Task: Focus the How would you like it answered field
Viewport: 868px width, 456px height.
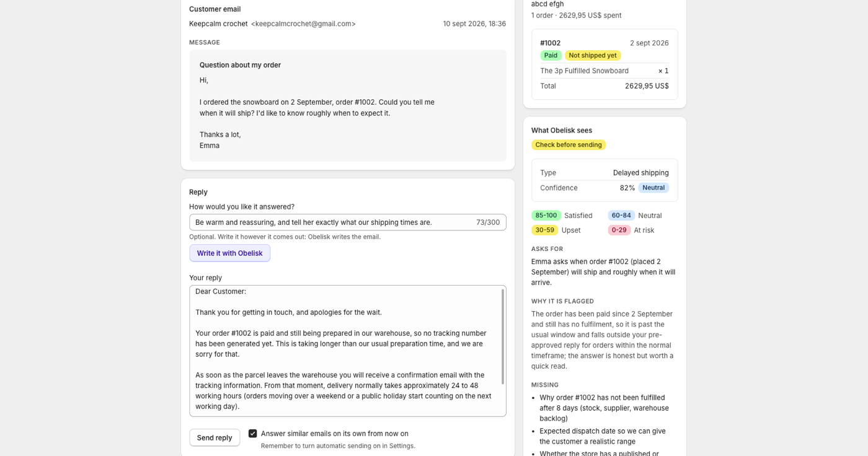Action: pyautogui.click(x=348, y=222)
